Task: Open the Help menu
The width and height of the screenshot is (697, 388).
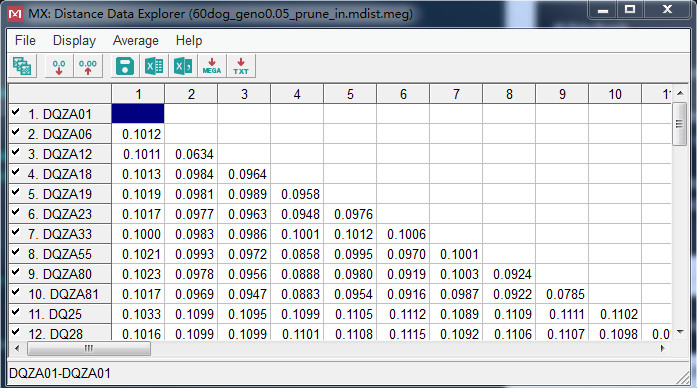Action: 189,40
